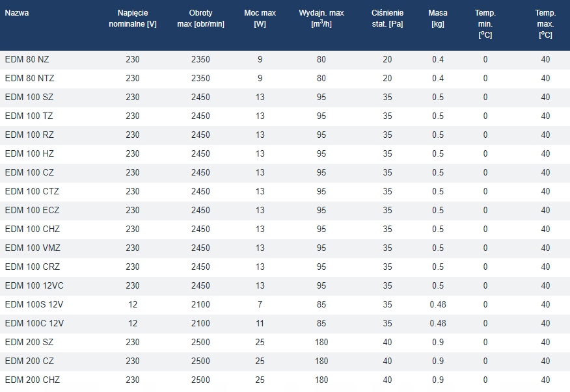The height and width of the screenshot is (392, 570).
Task: Select the Temp. min. column header
Action: click(x=485, y=24)
